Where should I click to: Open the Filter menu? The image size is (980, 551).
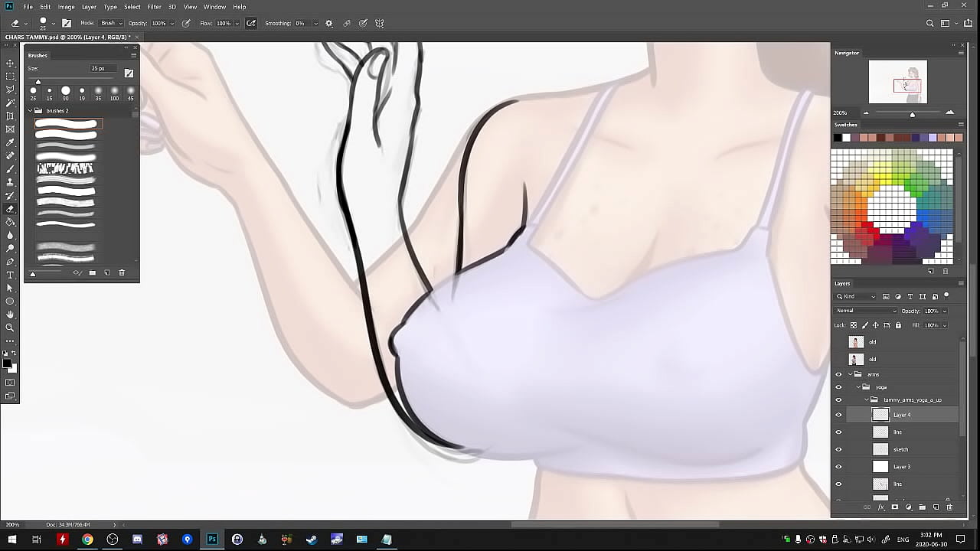click(154, 7)
